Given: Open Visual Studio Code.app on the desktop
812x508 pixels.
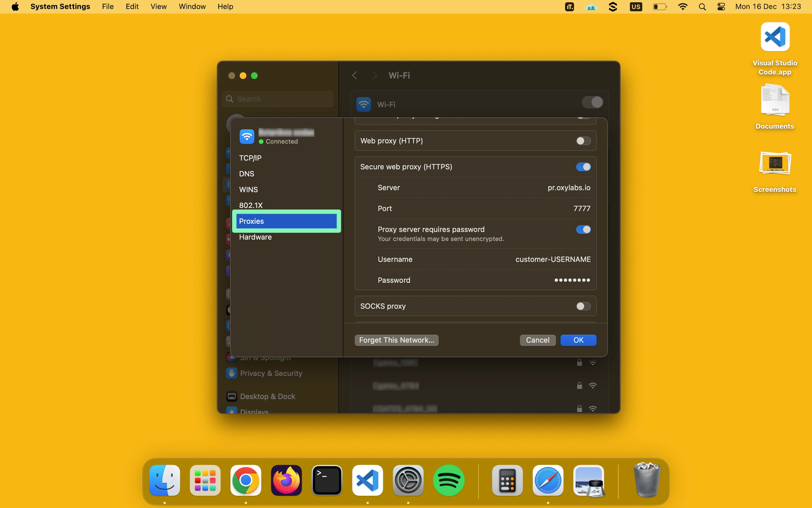Looking at the screenshot, I should point(775,37).
